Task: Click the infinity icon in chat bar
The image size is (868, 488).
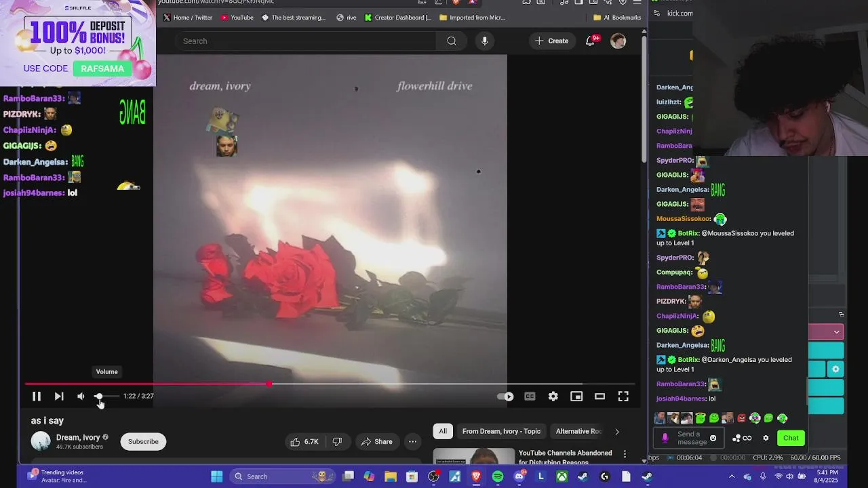Action: click(x=747, y=439)
